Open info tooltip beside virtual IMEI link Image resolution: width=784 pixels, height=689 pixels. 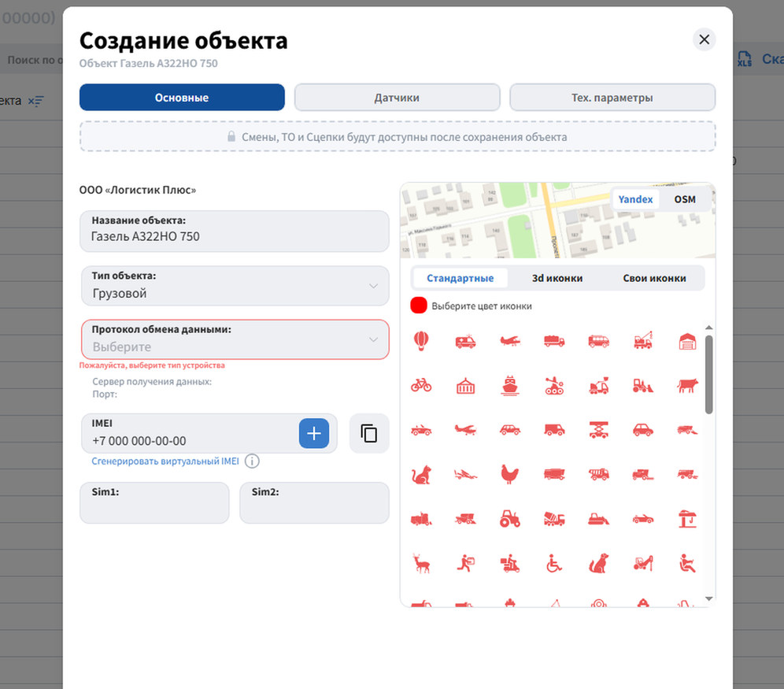[x=252, y=461]
